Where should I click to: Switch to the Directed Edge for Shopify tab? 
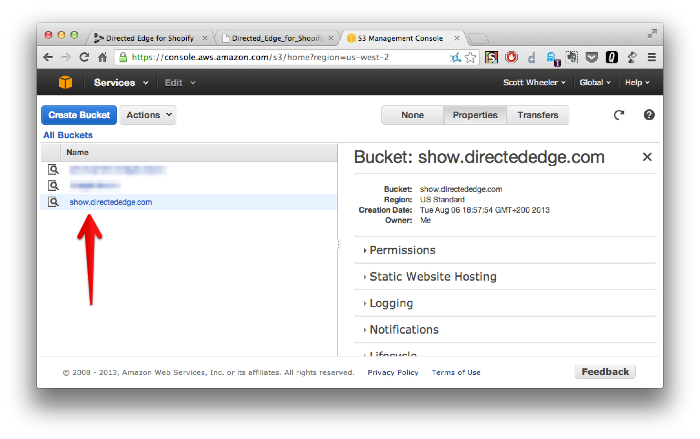(150, 38)
